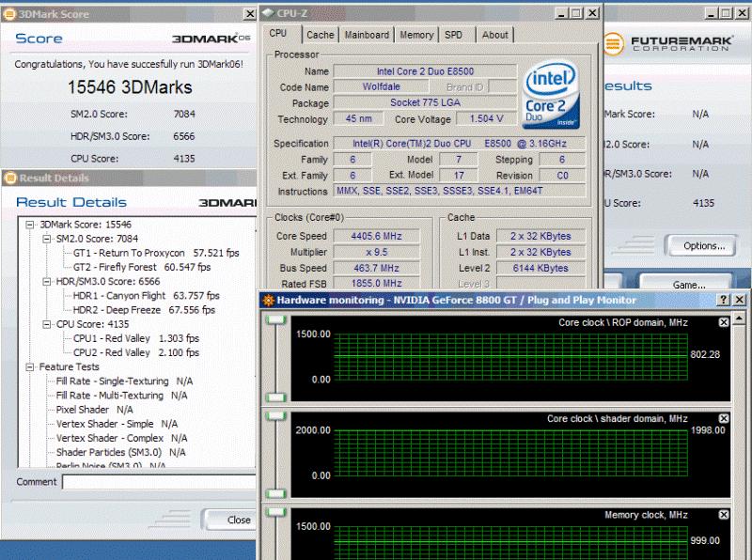Click the Revision value C0

pos(562,176)
